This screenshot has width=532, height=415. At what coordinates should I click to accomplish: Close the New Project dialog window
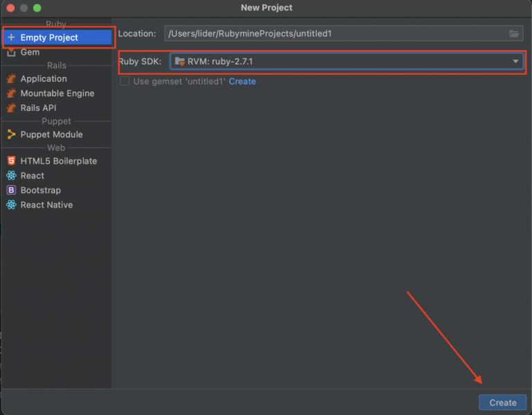coord(10,8)
